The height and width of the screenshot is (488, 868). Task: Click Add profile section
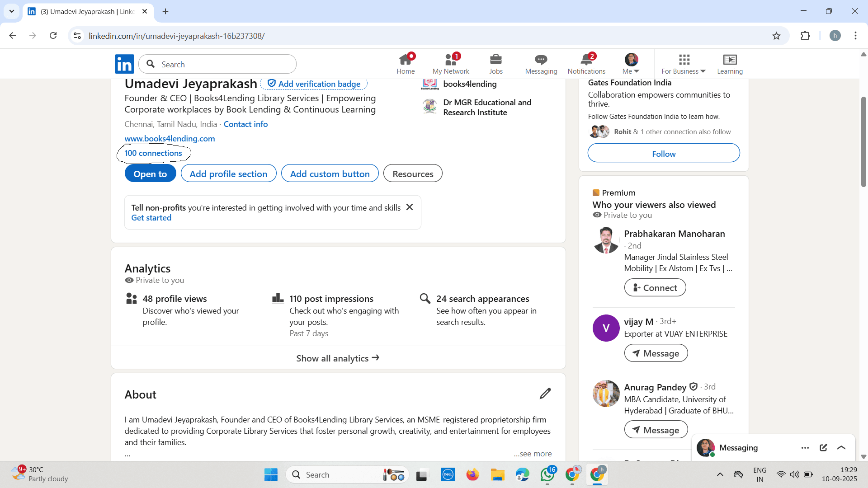click(x=228, y=174)
